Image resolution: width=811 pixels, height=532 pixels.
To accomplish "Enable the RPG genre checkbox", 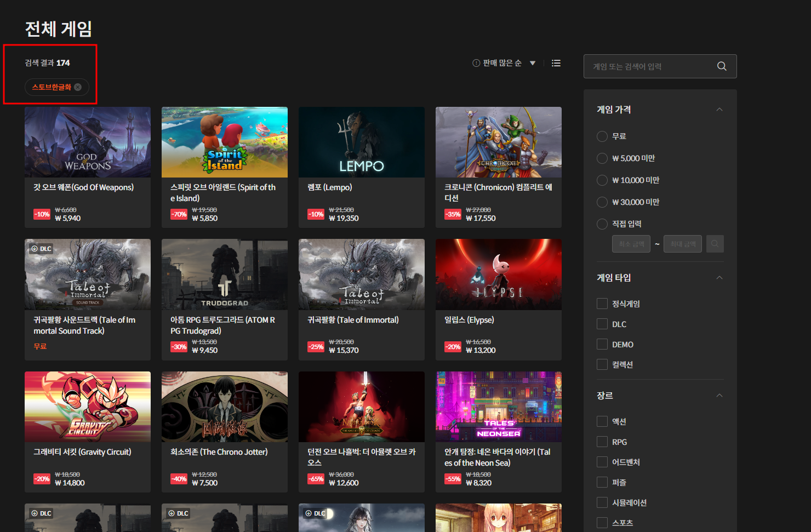I will [602, 442].
